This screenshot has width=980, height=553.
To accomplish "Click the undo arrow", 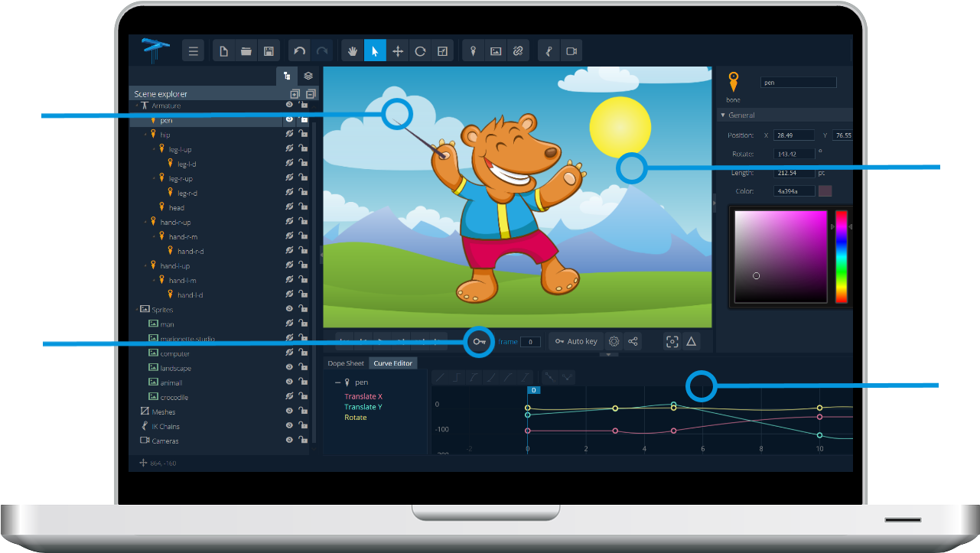I will click(x=300, y=51).
